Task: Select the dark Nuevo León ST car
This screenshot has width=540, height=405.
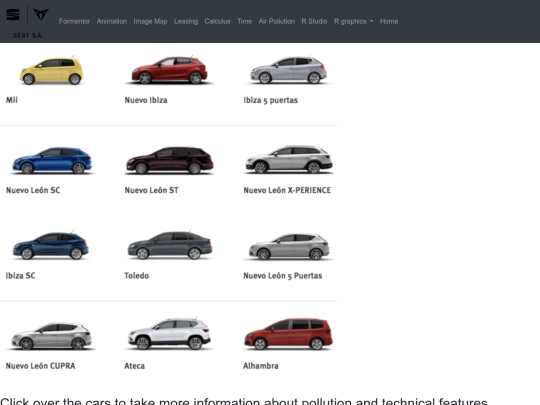Action: pyautogui.click(x=170, y=160)
